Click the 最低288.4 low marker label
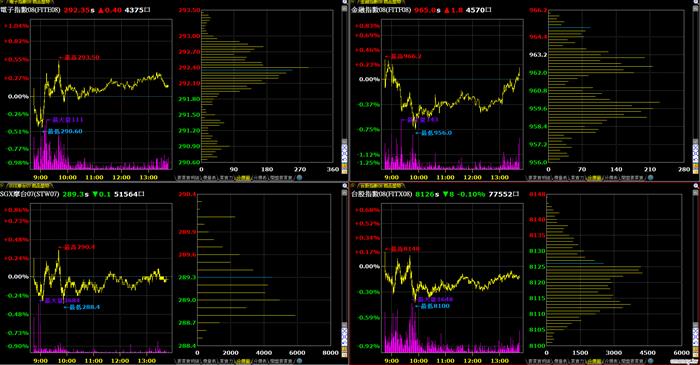 (x=82, y=307)
